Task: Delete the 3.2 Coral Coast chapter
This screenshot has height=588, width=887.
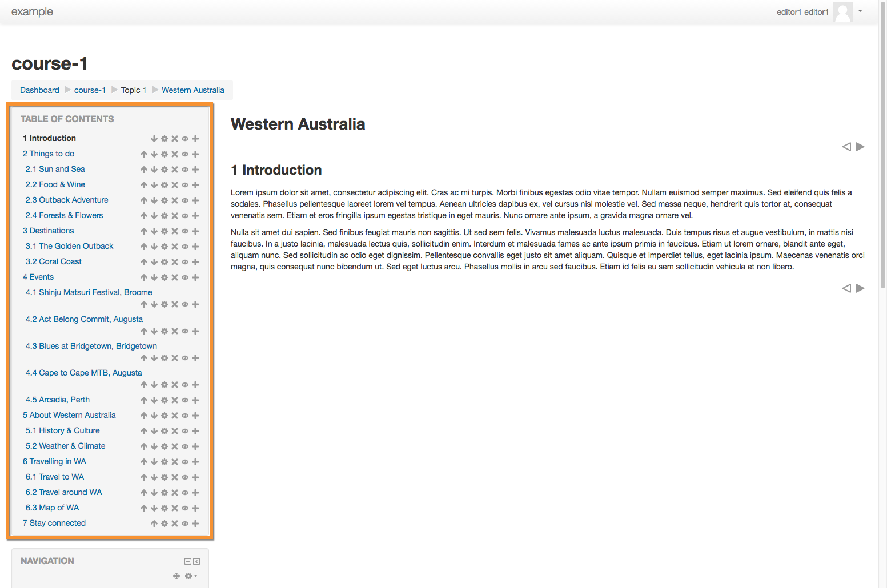Action: [175, 262]
